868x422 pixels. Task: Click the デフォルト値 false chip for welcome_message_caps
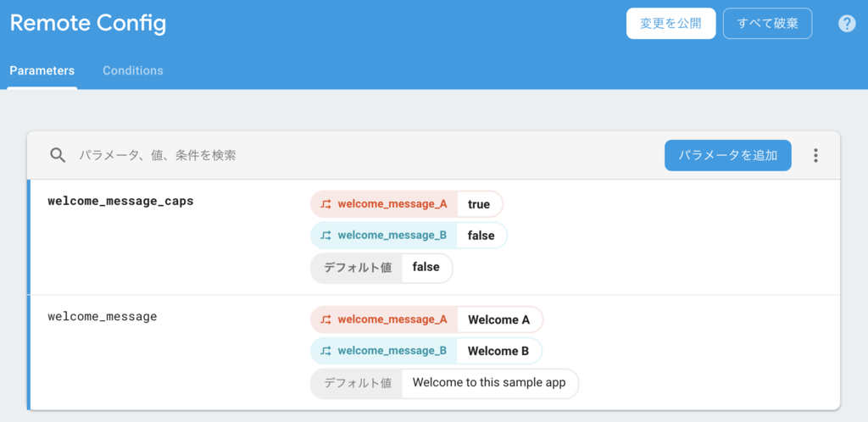click(381, 268)
